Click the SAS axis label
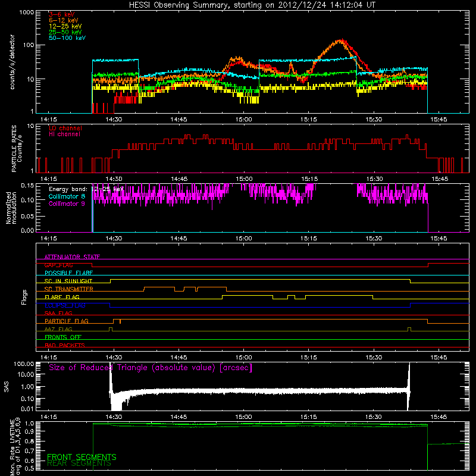476x476 pixels. (6, 387)
